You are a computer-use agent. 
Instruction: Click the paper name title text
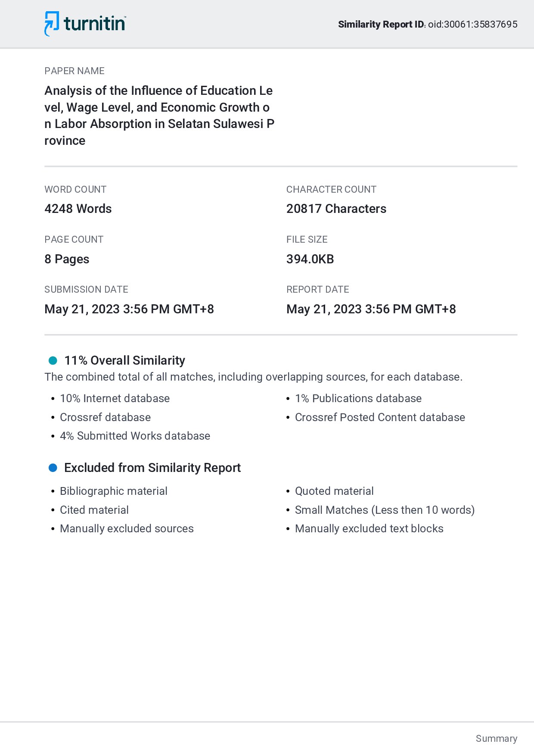[159, 116]
